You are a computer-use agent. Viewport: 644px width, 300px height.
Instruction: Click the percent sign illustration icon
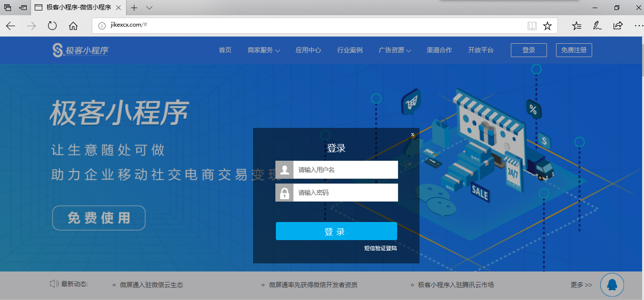[533, 110]
